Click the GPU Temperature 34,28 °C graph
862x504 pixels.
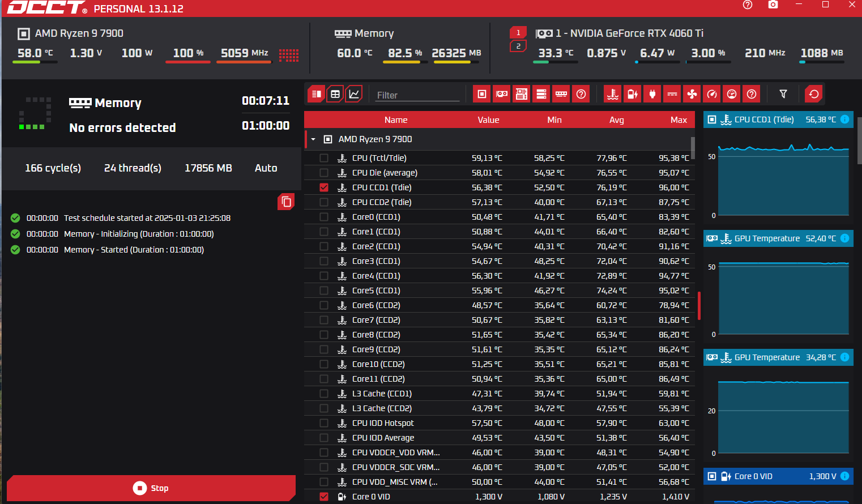click(x=783, y=417)
